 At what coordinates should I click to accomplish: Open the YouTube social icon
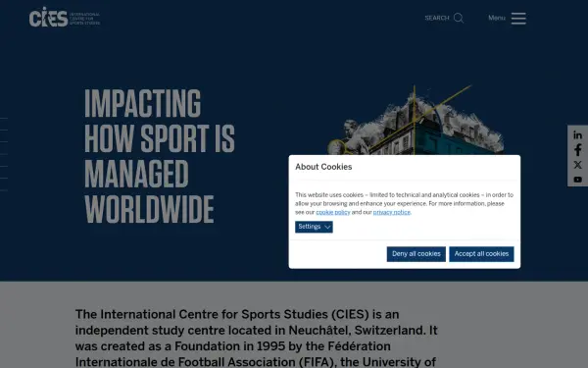(x=577, y=180)
